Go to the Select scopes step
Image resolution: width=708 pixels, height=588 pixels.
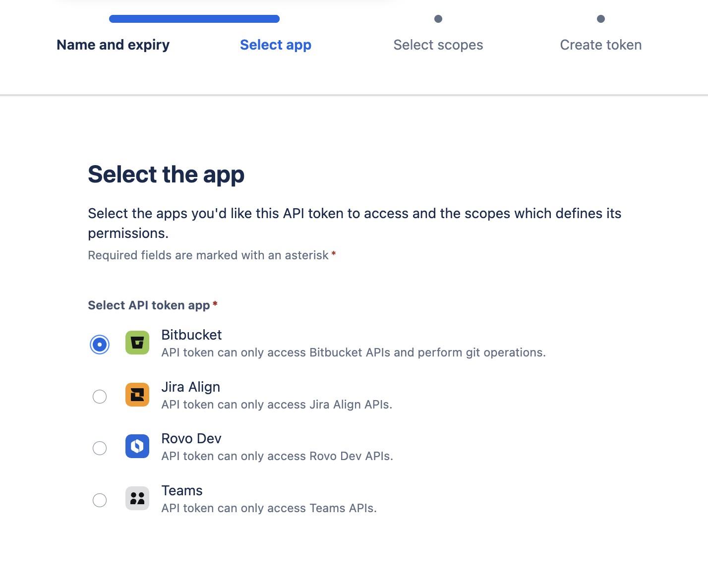[x=438, y=45]
